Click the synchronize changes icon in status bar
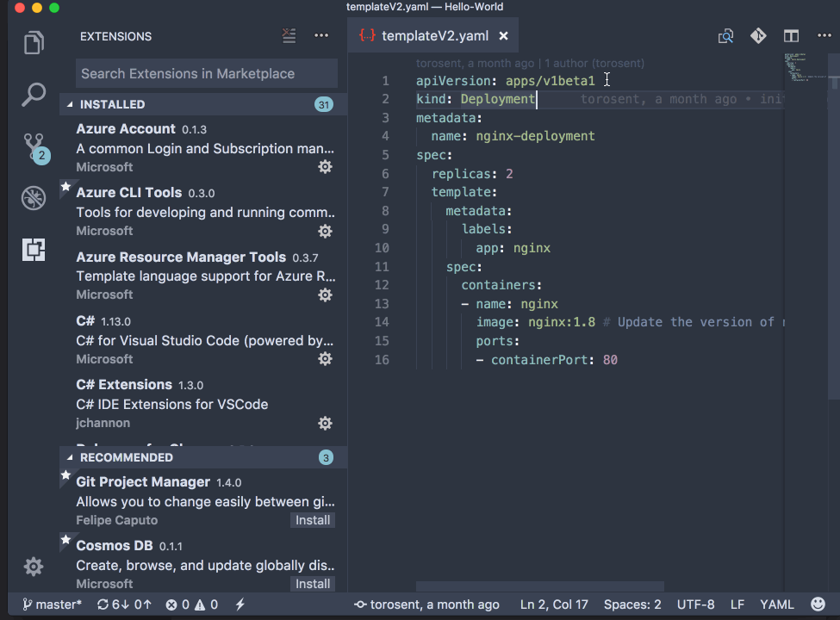Viewport: 840px width, 620px height. click(123, 604)
